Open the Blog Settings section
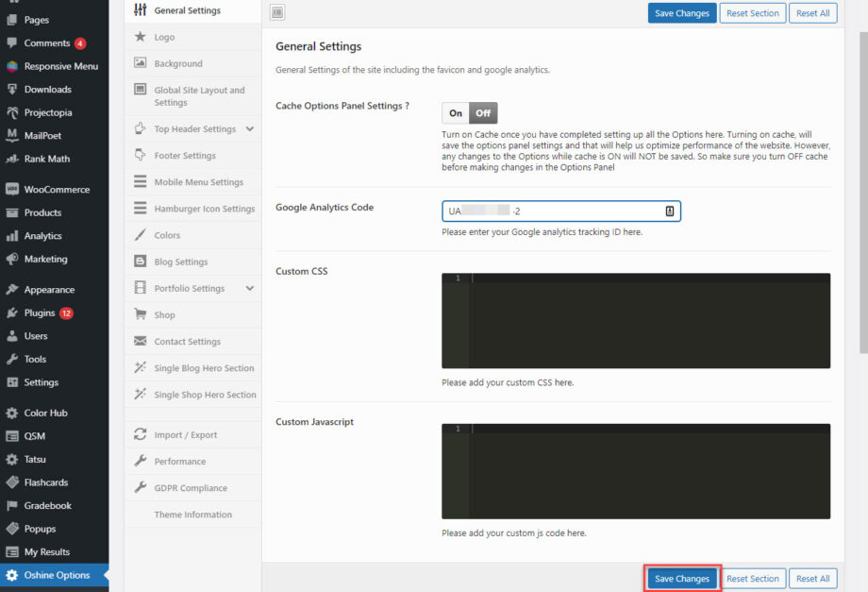Viewport: 868px width, 592px height. pyautogui.click(x=182, y=261)
